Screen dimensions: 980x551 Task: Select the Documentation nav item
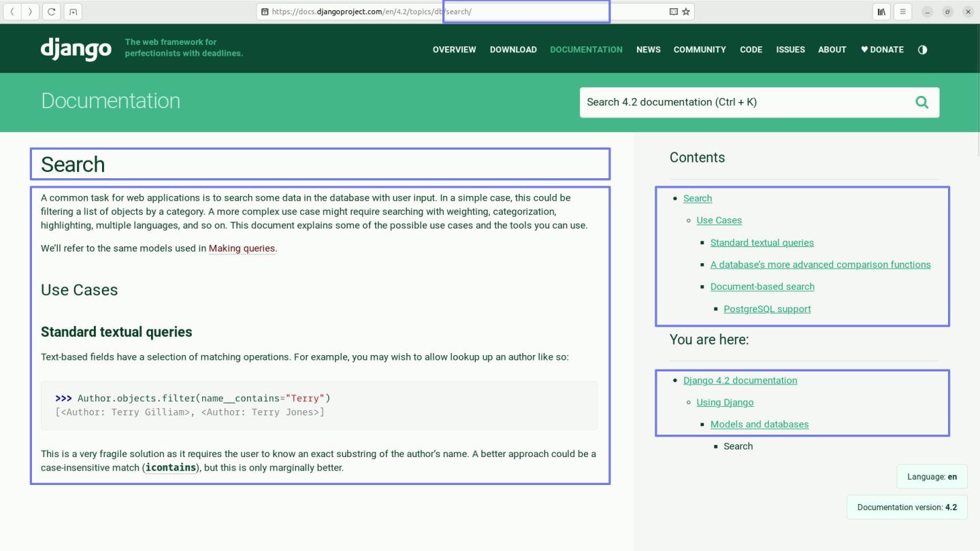pyautogui.click(x=586, y=50)
